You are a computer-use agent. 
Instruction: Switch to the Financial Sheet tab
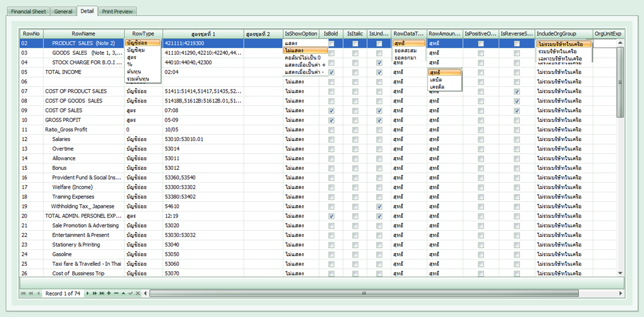pos(29,11)
